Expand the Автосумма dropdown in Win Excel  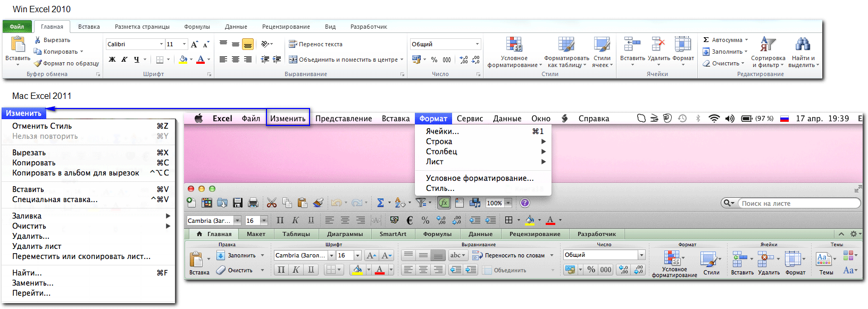(746, 40)
